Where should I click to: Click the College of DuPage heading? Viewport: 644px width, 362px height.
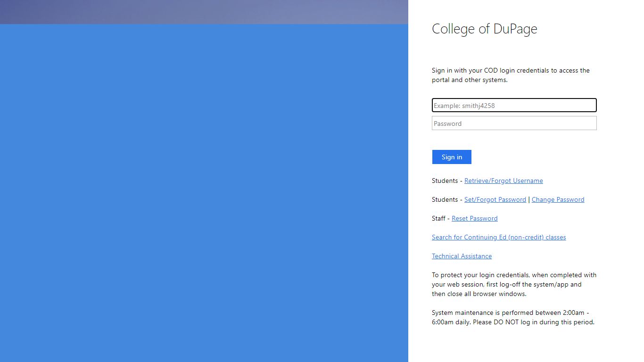pos(485,29)
